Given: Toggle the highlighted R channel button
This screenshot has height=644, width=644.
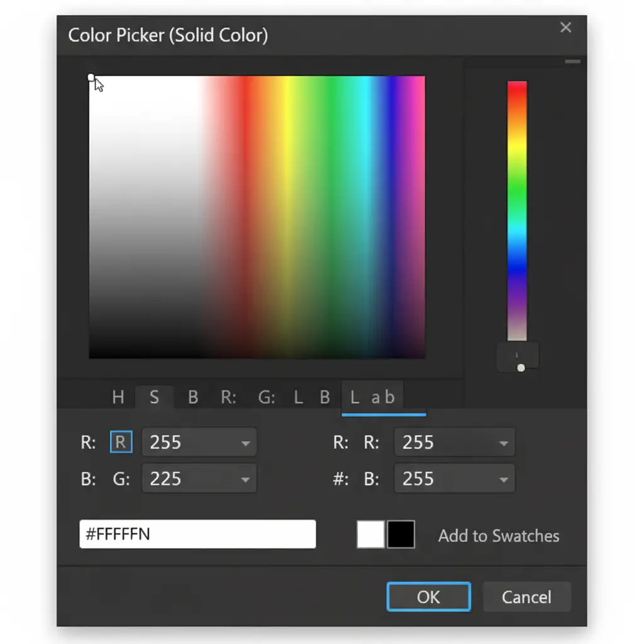Looking at the screenshot, I should coord(121,442).
